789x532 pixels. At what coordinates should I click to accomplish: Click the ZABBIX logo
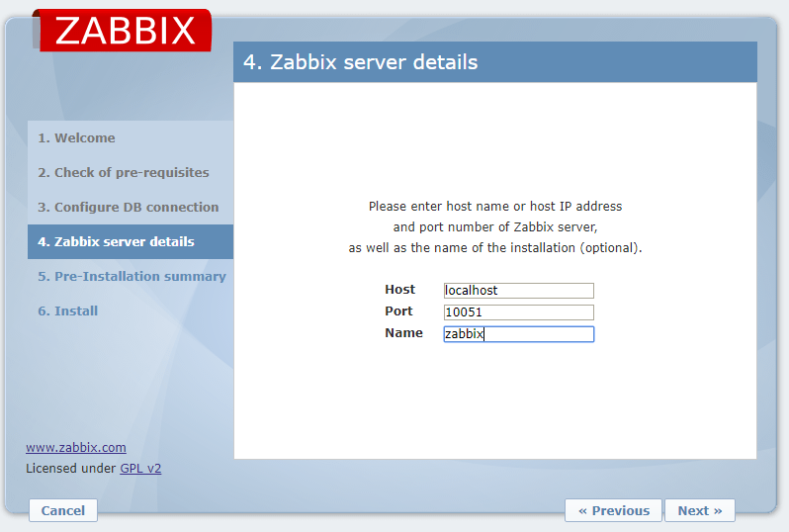click(123, 31)
